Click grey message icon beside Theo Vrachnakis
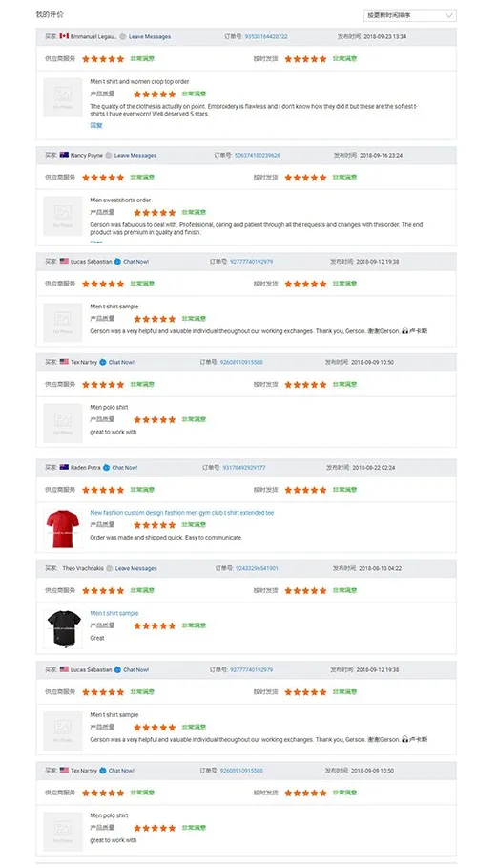 (x=110, y=568)
